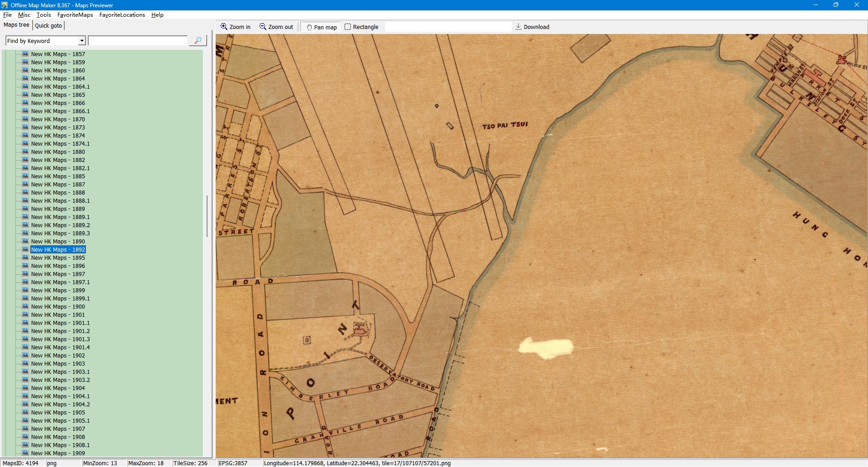Select New HK Maps - 1903.2
This screenshot has height=467, width=868.
click(60, 380)
